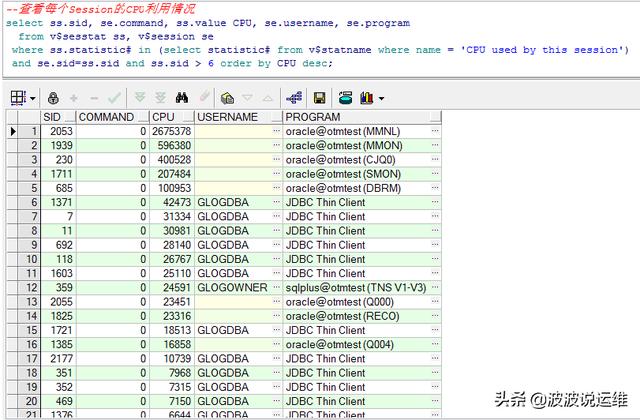Open the grid mode selector icon
The image size is (640, 420).
click(x=18, y=98)
